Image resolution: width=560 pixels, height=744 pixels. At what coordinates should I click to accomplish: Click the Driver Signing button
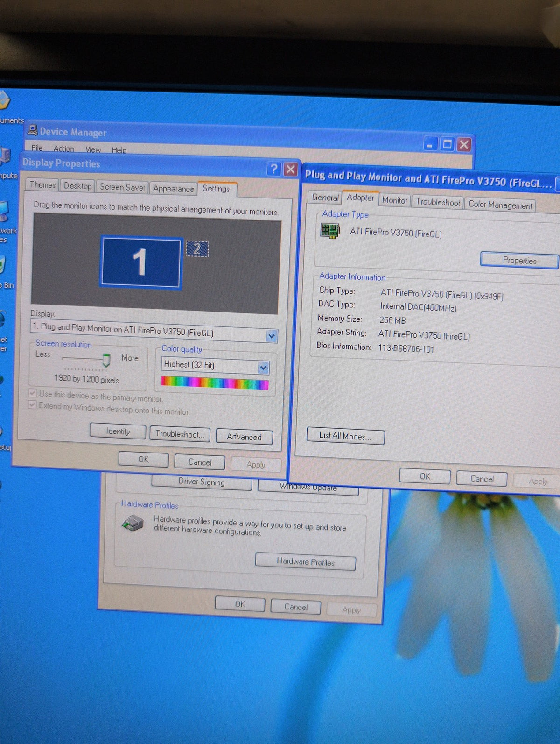[x=202, y=482]
